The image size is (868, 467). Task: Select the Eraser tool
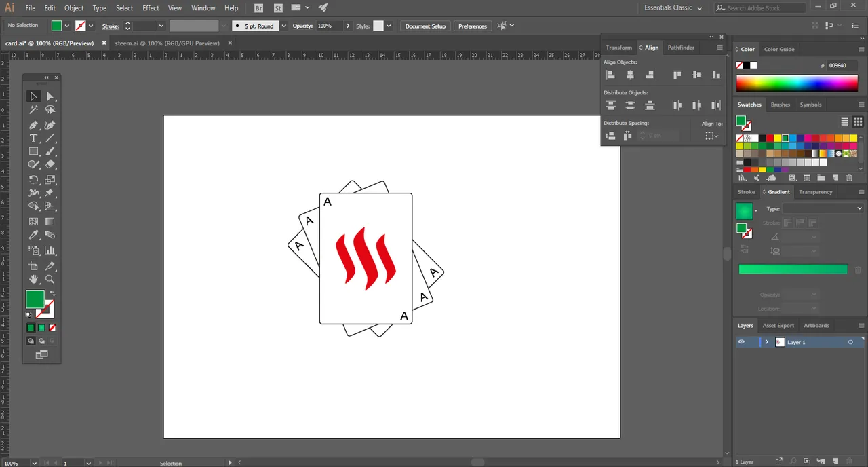click(x=50, y=164)
